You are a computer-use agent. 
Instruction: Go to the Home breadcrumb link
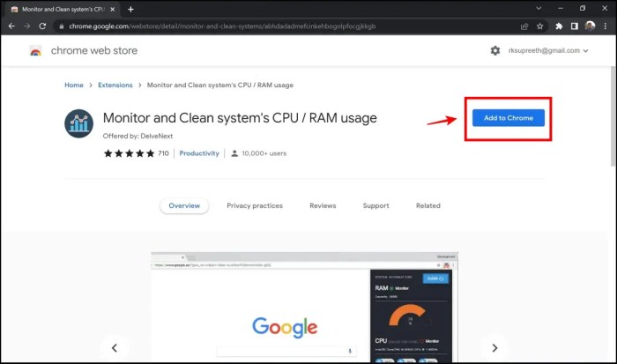click(x=74, y=85)
